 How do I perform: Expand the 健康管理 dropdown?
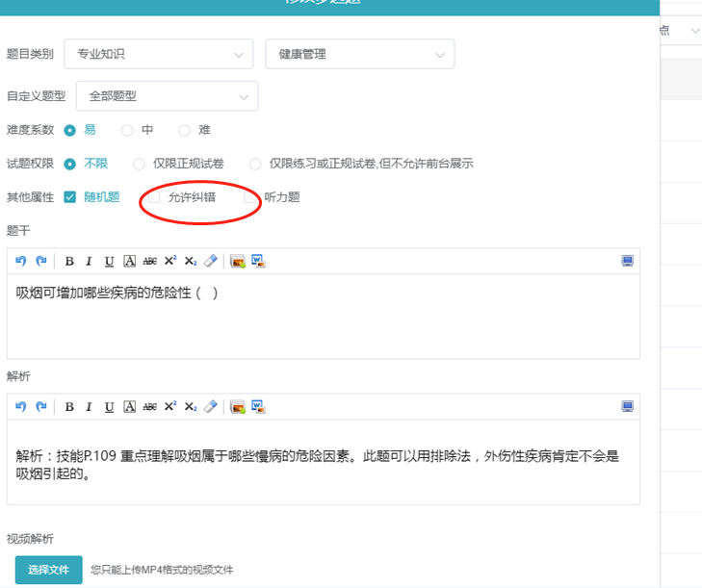click(359, 55)
